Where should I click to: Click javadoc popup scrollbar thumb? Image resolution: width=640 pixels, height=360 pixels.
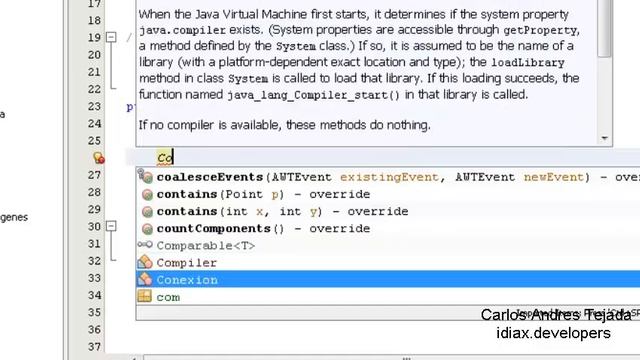click(604, 29)
